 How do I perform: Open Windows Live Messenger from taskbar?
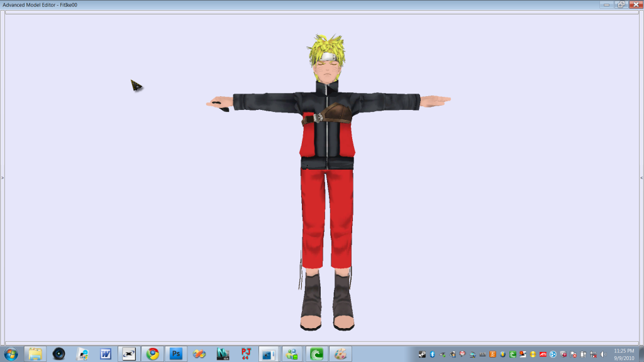tap(292, 354)
